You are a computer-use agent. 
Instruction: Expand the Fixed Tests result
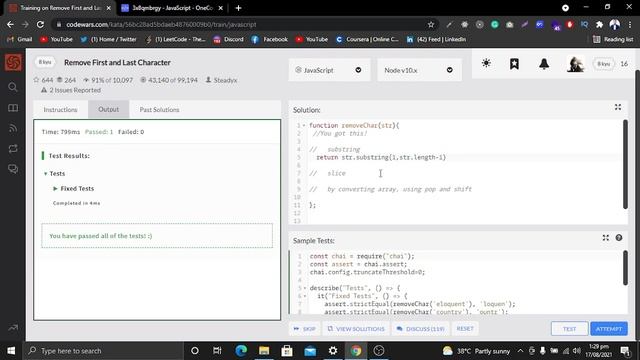coord(55,189)
